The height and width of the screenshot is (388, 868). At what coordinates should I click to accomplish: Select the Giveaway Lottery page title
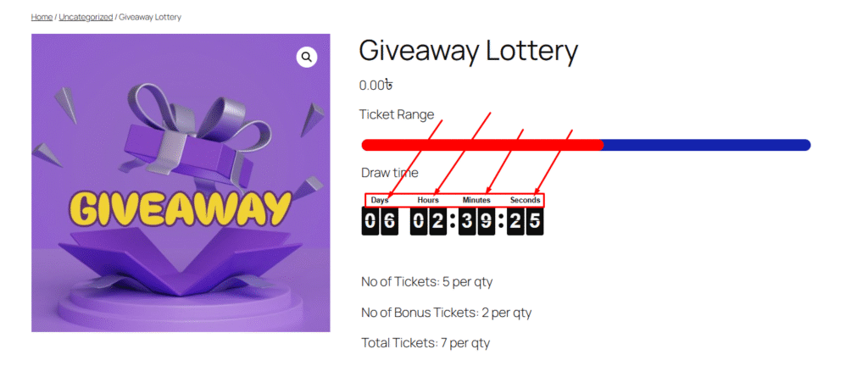pyautogui.click(x=468, y=50)
